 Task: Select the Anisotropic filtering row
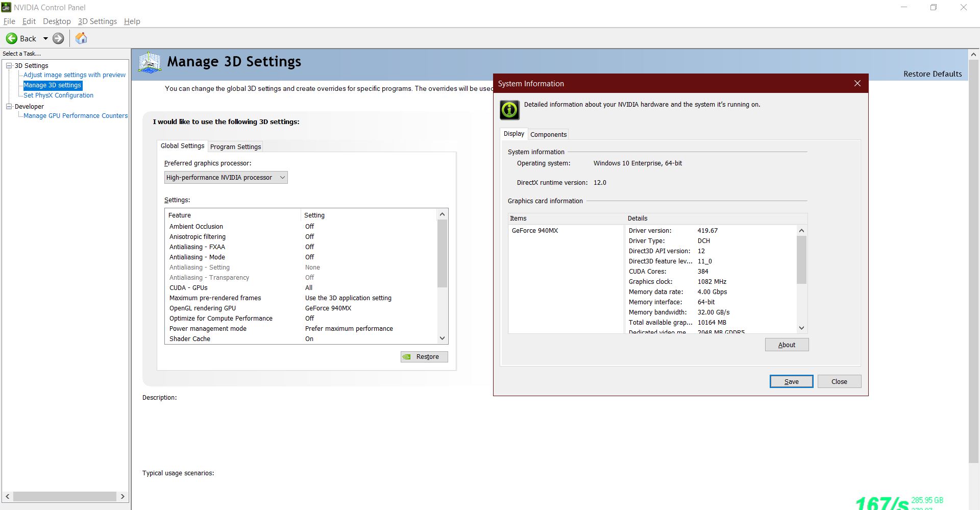click(x=301, y=237)
